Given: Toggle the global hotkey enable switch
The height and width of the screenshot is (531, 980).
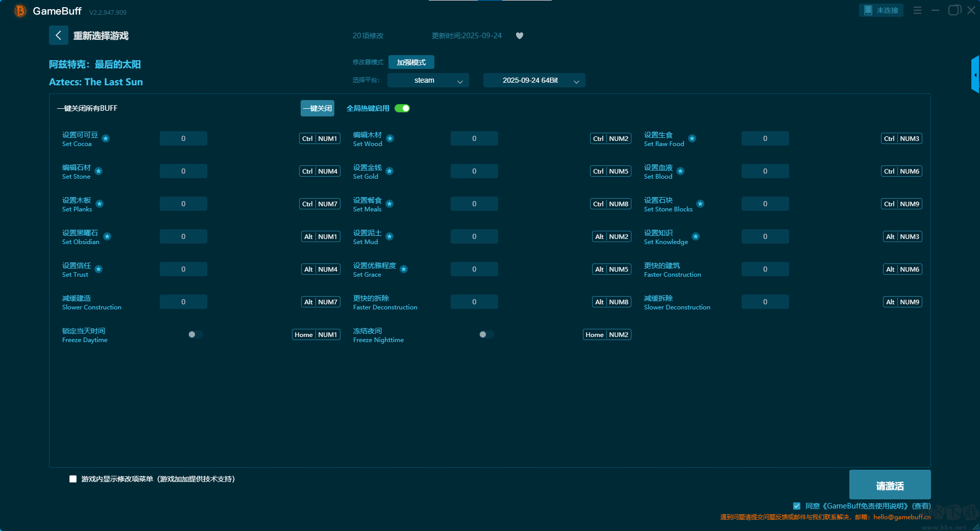Looking at the screenshot, I should 402,108.
